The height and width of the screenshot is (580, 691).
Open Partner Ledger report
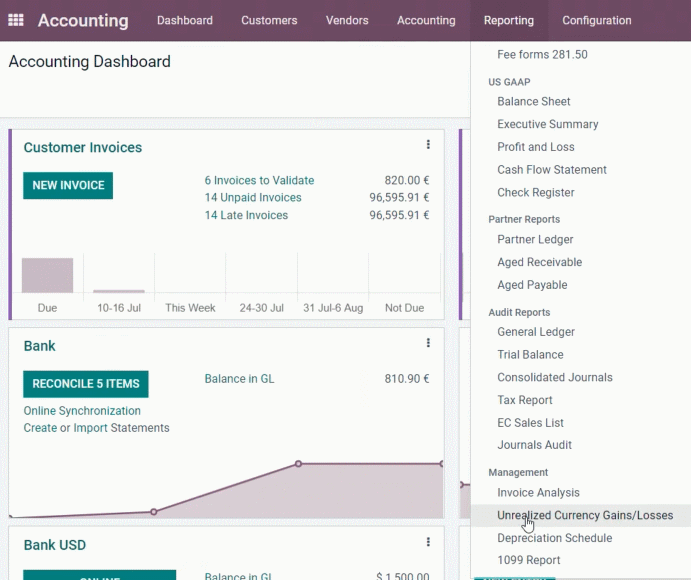(535, 239)
